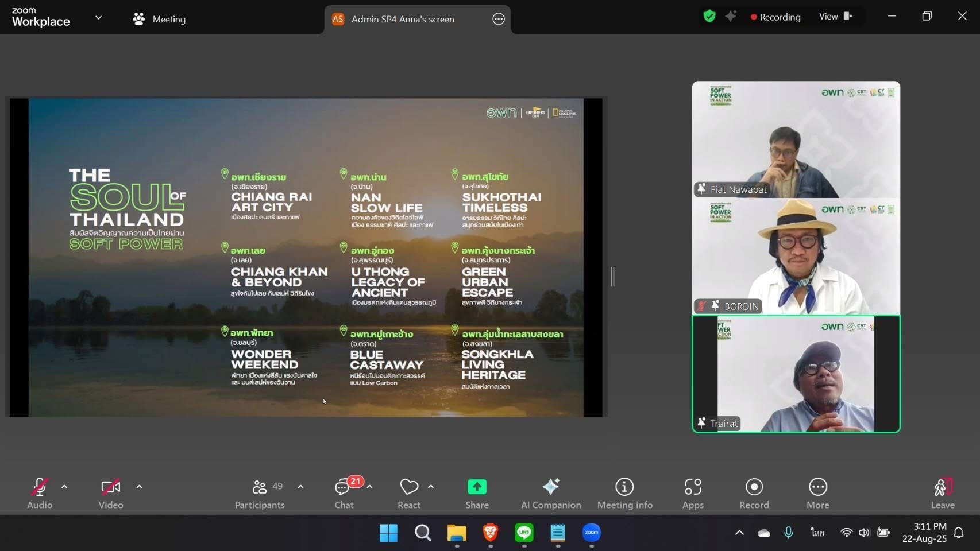Open the View menu

point(835,16)
